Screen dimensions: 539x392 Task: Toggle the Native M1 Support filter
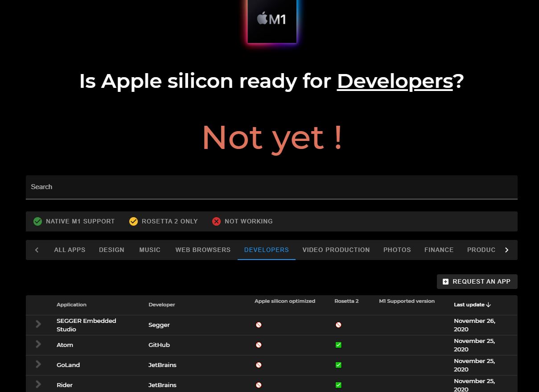click(74, 221)
